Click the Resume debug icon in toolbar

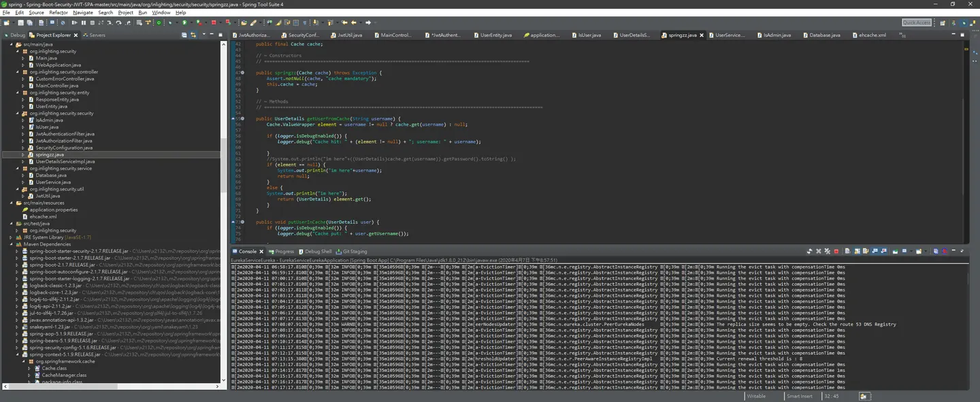pyautogui.click(x=74, y=22)
